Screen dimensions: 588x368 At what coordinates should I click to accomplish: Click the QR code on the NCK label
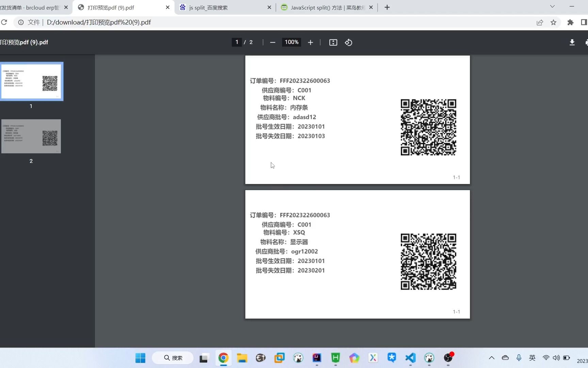click(428, 127)
